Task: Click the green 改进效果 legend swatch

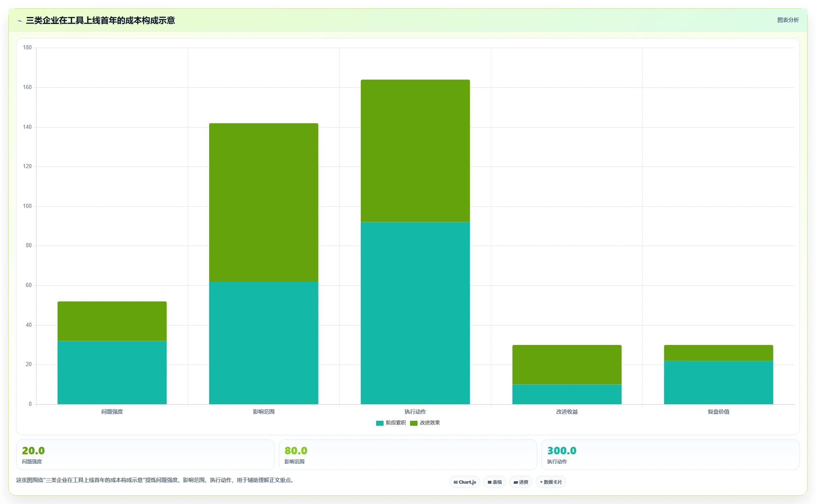Action: [413, 423]
